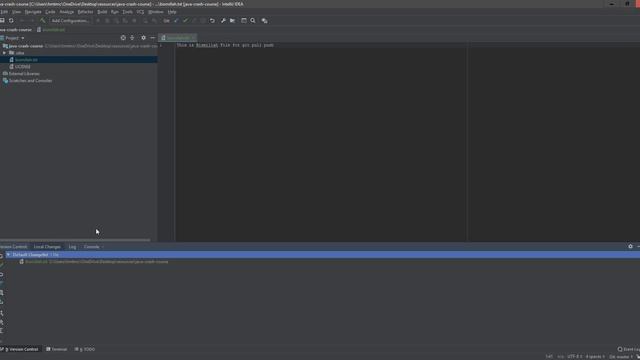Click Rollback icon in Local Changes sidebar
Viewport: 640px width, 360px height.
coord(2,274)
